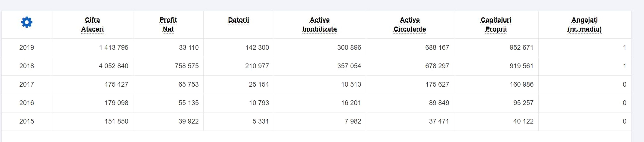Image resolution: width=644 pixels, height=142 pixels.
Task: Click the Capitaluri Proprii column header
Action: point(496,25)
